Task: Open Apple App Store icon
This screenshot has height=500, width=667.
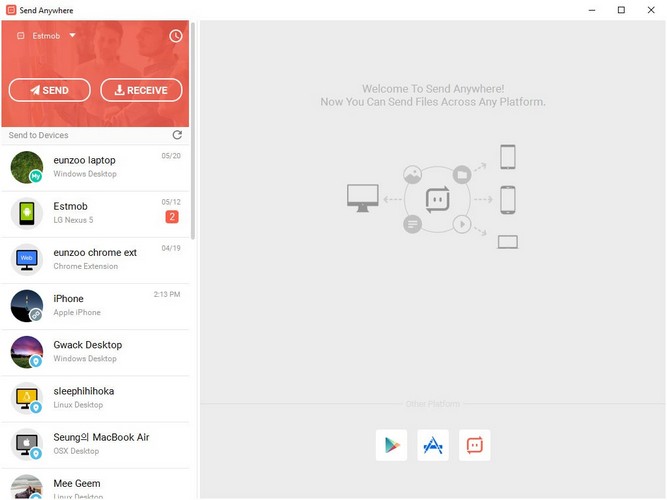Action: point(433,445)
